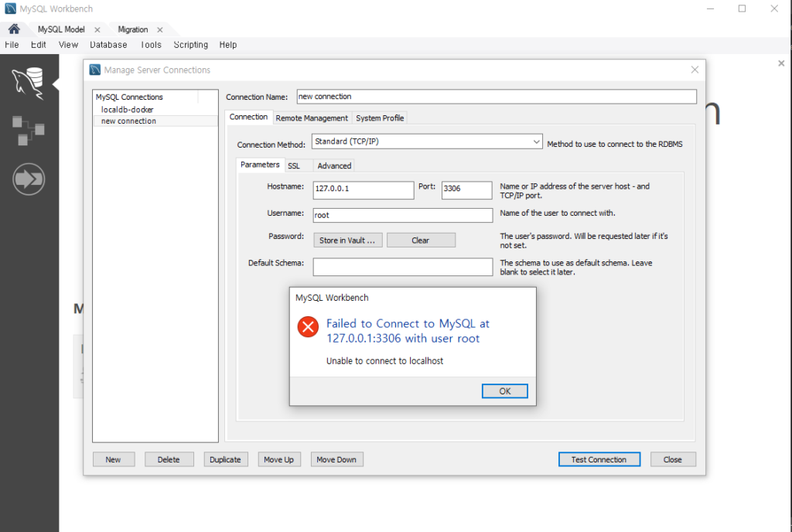
Task: Open MySQL connections dolphin sidebar icon
Action: click(x=29, y=84)
